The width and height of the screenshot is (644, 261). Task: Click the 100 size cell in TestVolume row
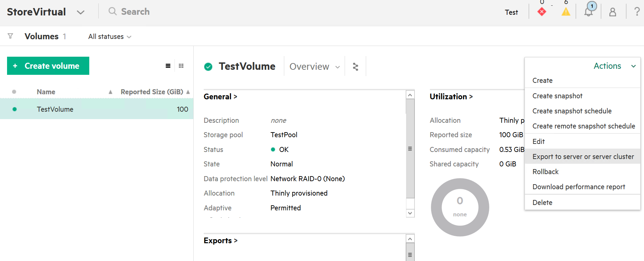click(x=183, y=109)
